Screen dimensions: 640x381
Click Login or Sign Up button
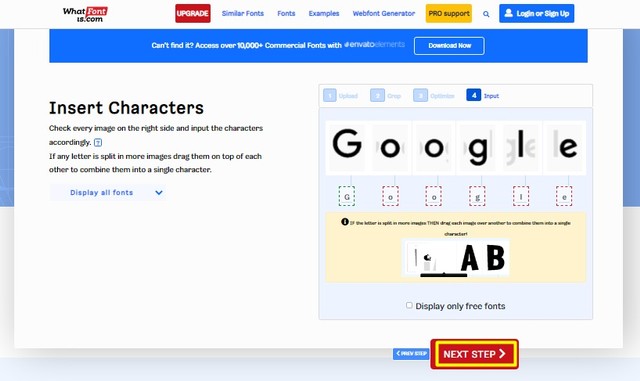click(536, 13)
